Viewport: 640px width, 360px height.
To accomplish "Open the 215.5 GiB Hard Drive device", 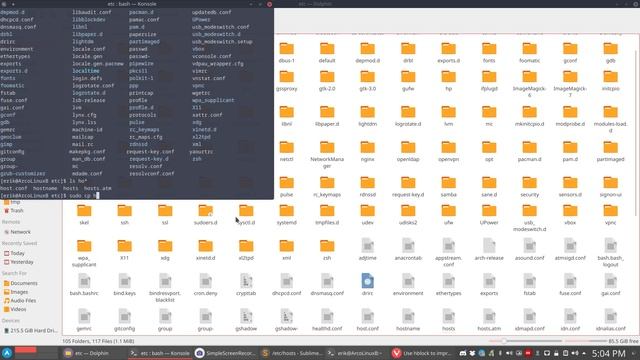I will (x=31, y=331).
